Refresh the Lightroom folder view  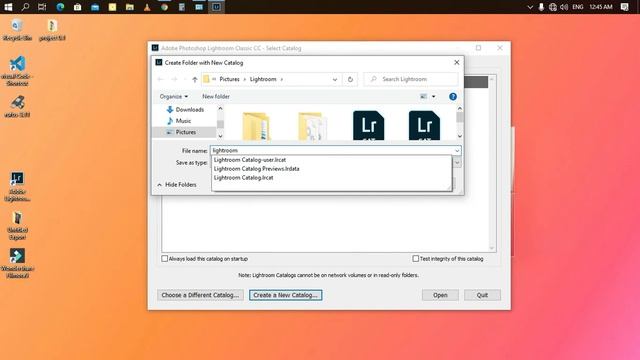click(350, 79)
